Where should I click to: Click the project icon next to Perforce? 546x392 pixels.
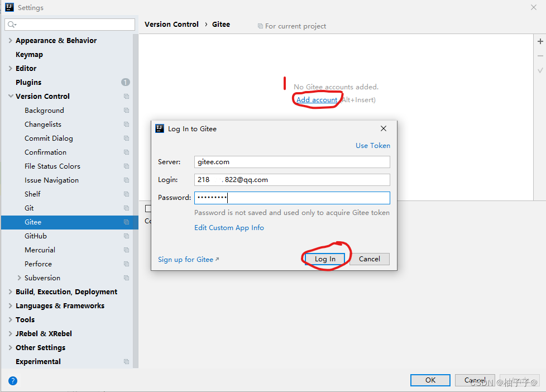[x=126, y=264]
